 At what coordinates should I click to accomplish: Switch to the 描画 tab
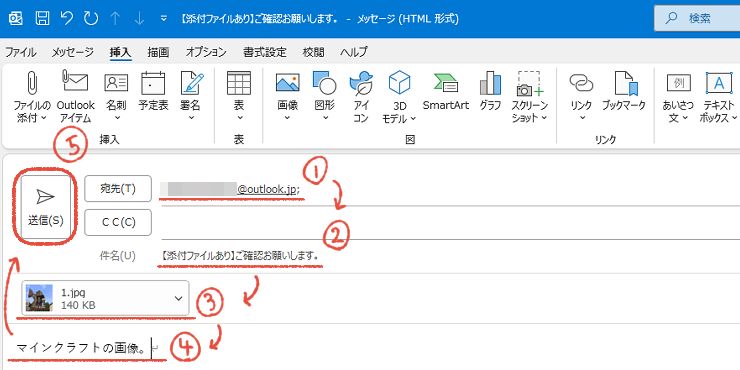(158, 52)
